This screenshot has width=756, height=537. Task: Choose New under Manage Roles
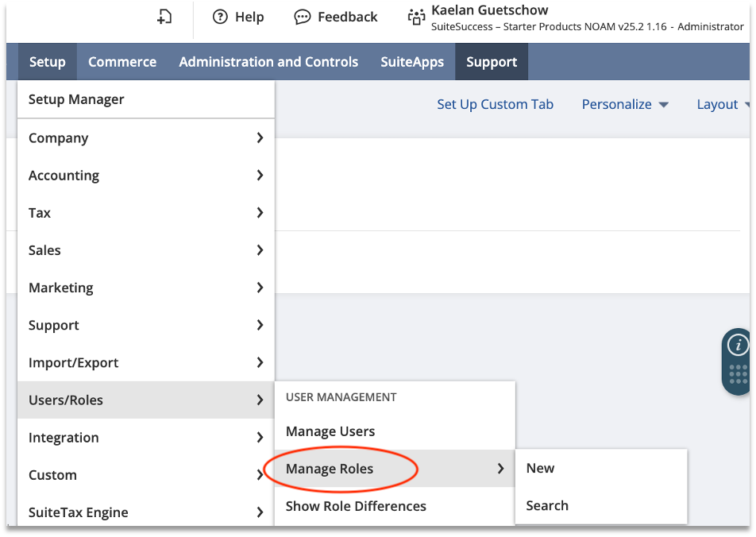pos(600,468)
